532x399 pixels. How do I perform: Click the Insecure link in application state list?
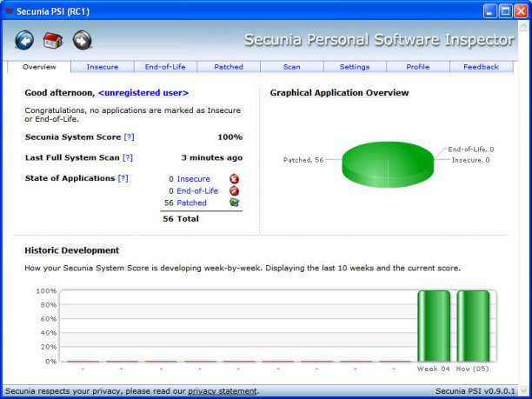(x=193, y=179)
